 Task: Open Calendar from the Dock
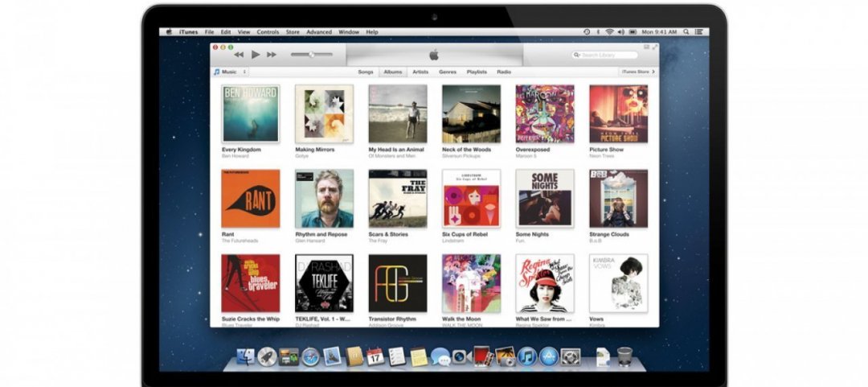(375, 356)
